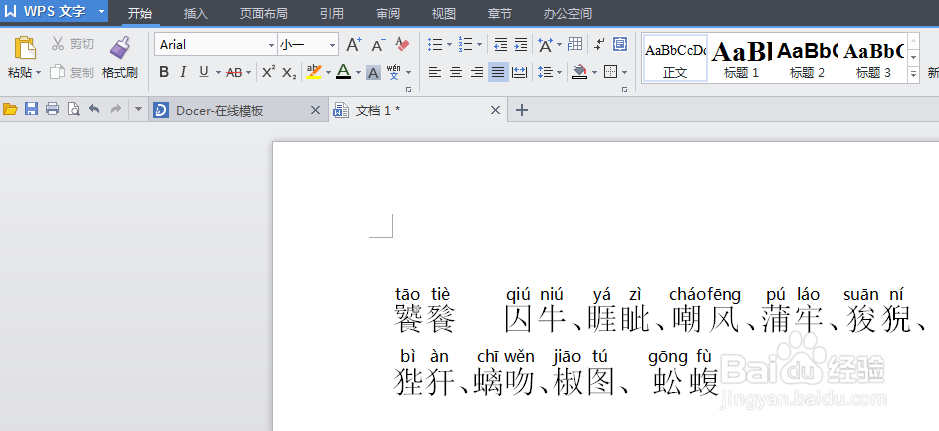
Task: Open the 章节 ribbon tab
Action: click(500, 13)
